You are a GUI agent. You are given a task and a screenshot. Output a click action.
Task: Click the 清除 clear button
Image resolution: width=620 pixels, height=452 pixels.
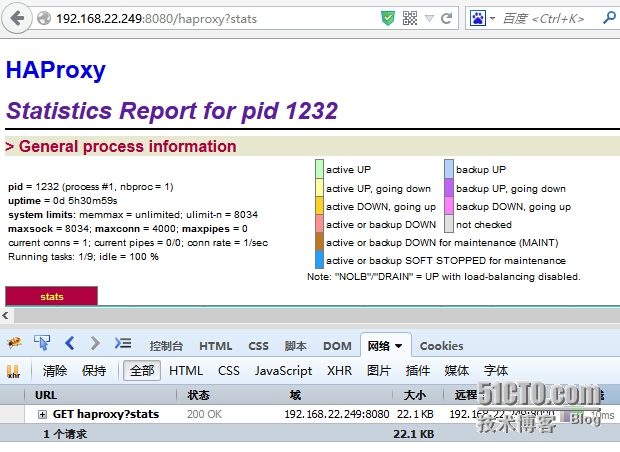click(55, 371)
